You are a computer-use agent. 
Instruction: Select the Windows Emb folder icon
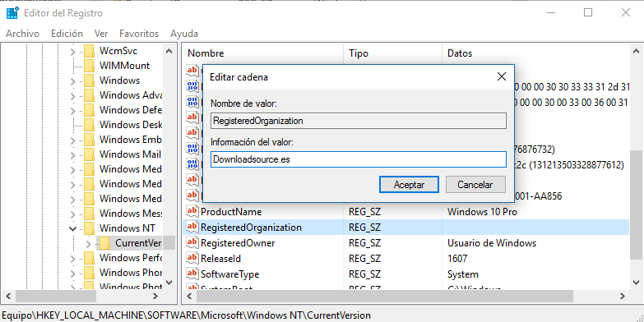tap(89, 140)
